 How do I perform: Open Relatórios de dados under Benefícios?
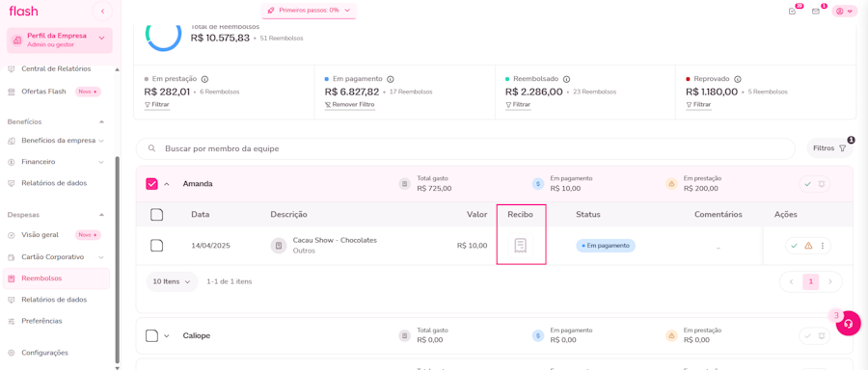click(x=54, y=182)
